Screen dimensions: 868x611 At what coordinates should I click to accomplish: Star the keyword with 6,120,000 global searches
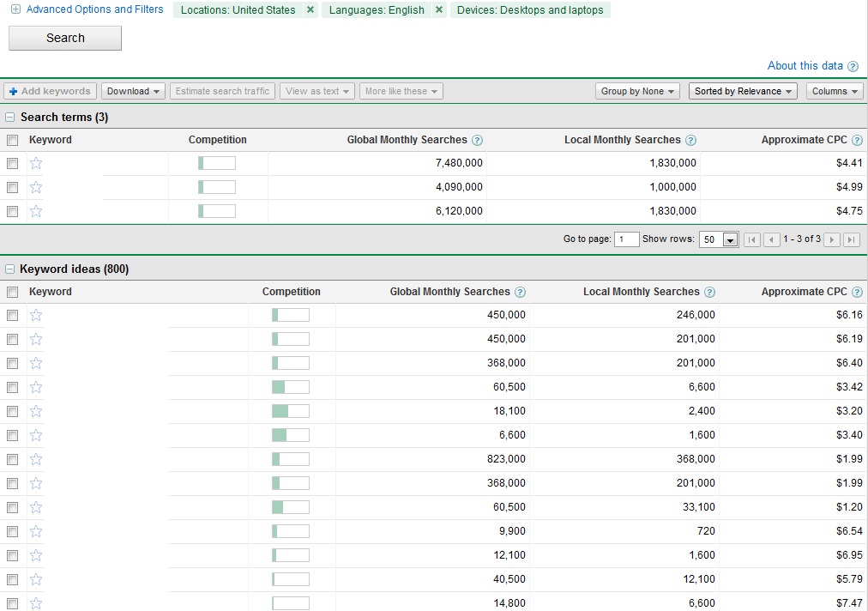click(x=36, y=211)
